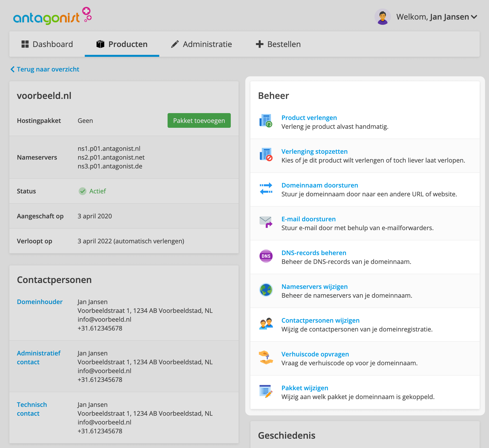Open the Domeinhouder contact link
Viewport: 489px width, 448px height.
40,302
